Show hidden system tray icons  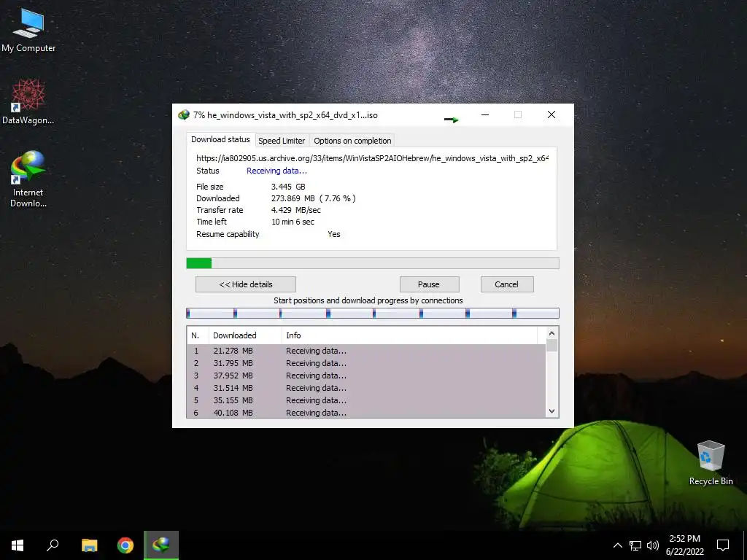(617, 545)
